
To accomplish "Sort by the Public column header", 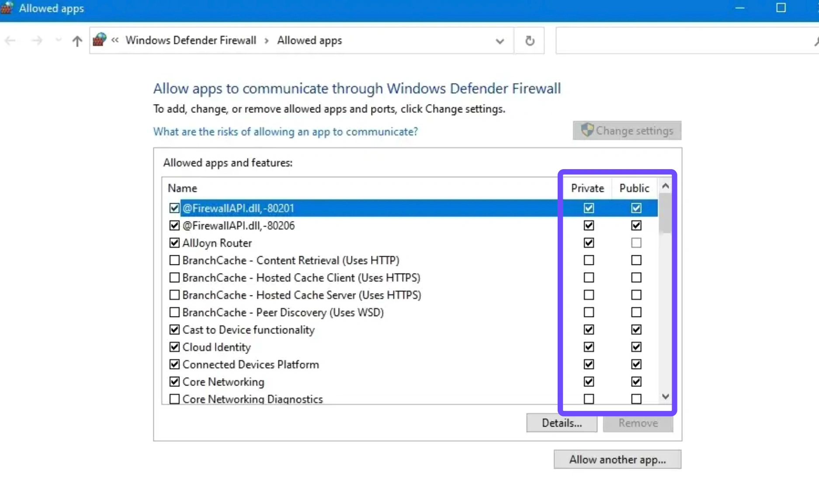I will [634, 188].
